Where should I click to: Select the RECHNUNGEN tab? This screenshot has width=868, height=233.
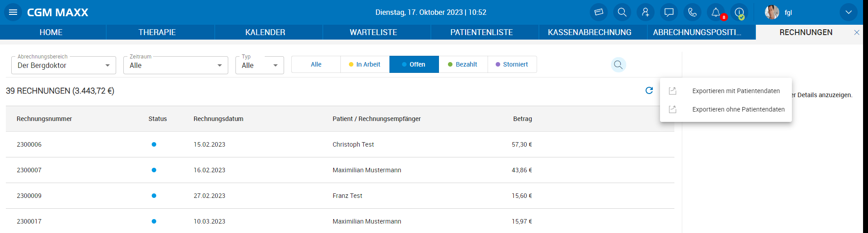[x=806, y=32]
